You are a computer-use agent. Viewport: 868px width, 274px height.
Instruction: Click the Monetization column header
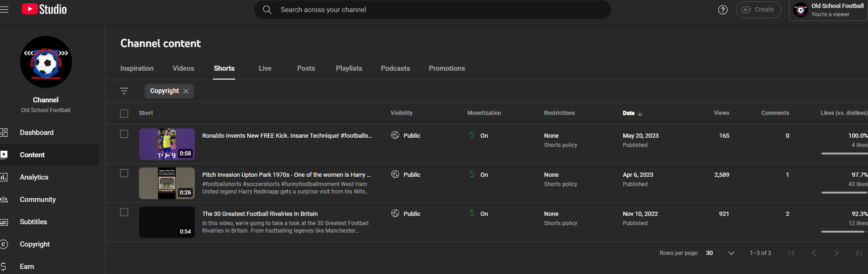[x=484, y=113]
